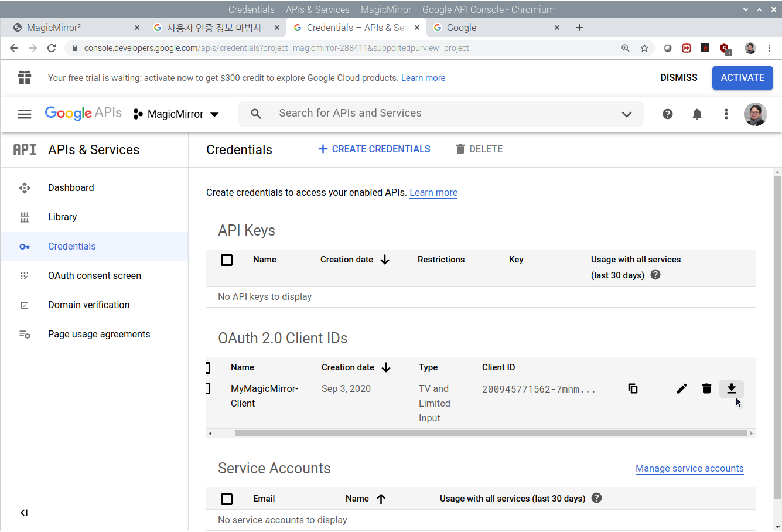782x532 pixels.
Task: Click the gift box free trial icon
Action: tap(25, 77)
